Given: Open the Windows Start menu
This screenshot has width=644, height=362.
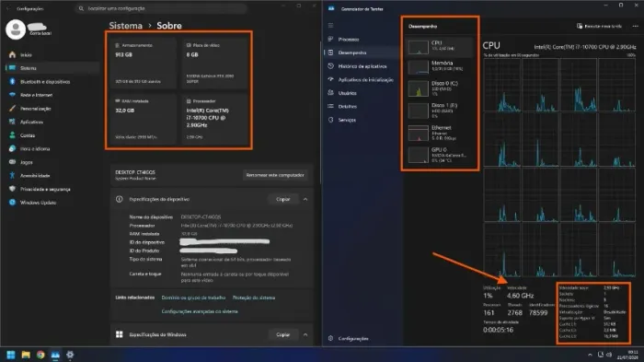Looking at the screenshot, I should pos(11,355).
